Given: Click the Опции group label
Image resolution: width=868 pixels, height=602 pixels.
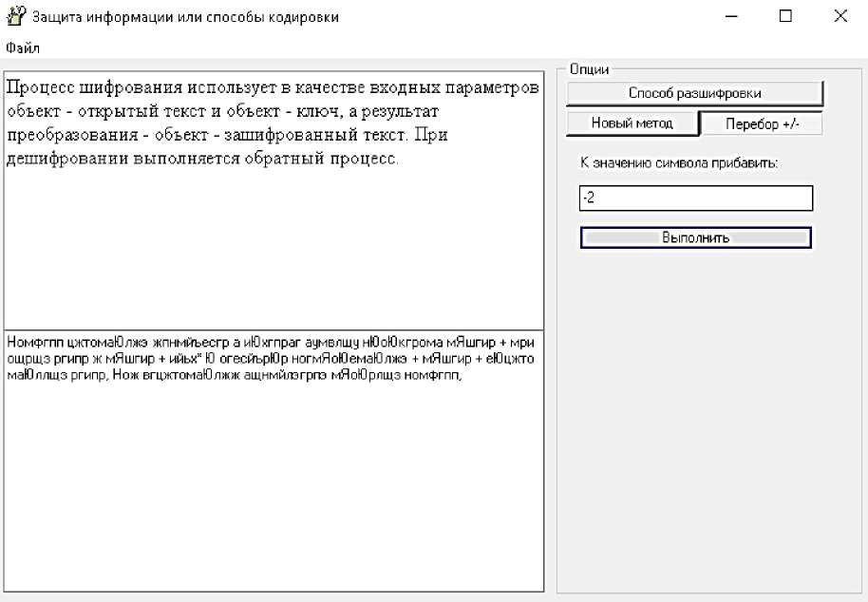Looking at the screenshot, I should point(589,69).
